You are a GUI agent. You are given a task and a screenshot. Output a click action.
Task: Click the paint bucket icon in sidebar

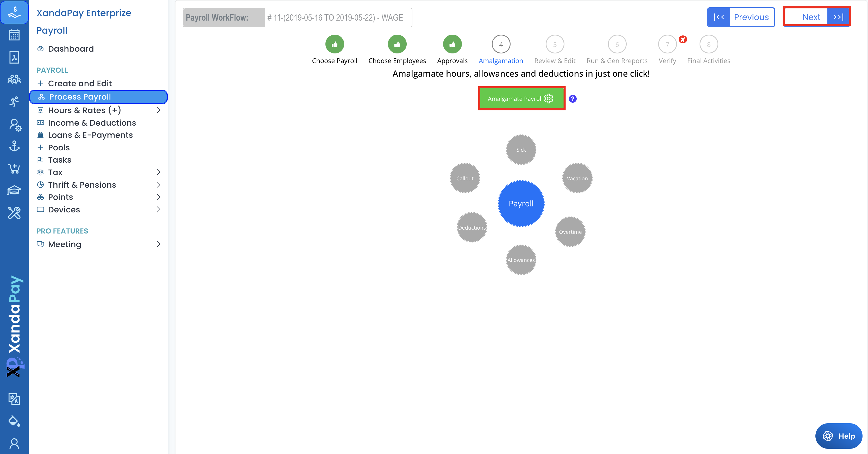(14, 421)
